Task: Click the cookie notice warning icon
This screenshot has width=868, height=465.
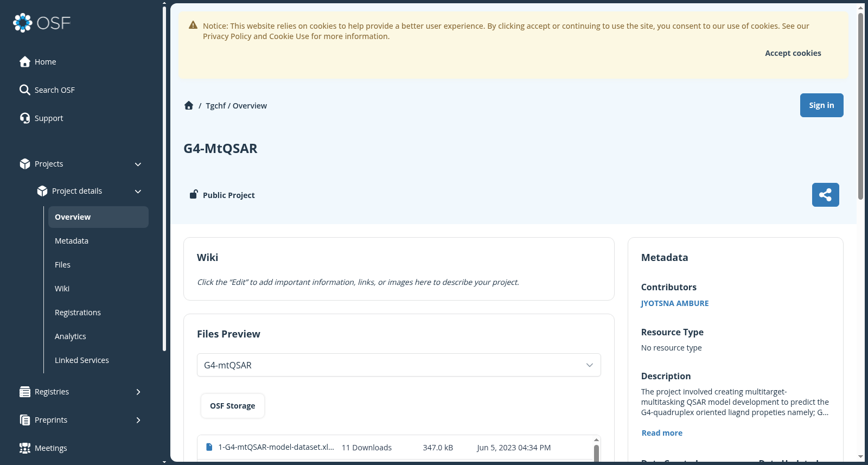Action: [x=193, y=25]
